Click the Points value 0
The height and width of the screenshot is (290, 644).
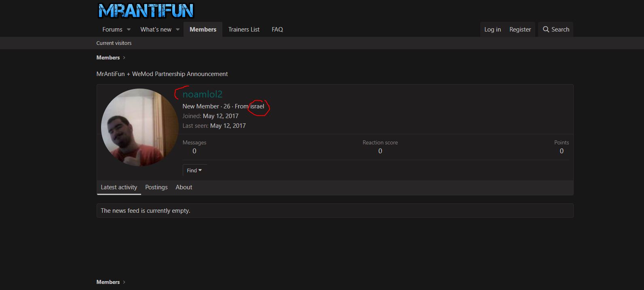click(562, 151)
